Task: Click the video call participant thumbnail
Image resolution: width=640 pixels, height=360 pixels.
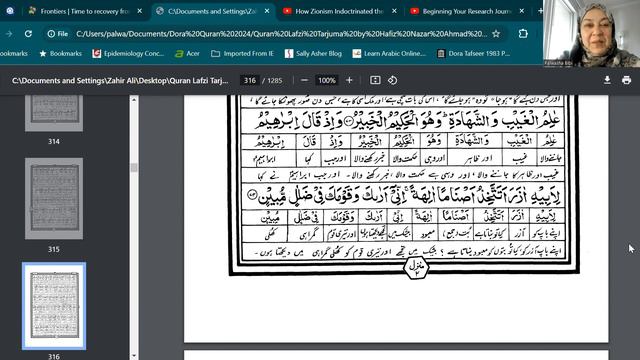Action: [x=592, y=33]
